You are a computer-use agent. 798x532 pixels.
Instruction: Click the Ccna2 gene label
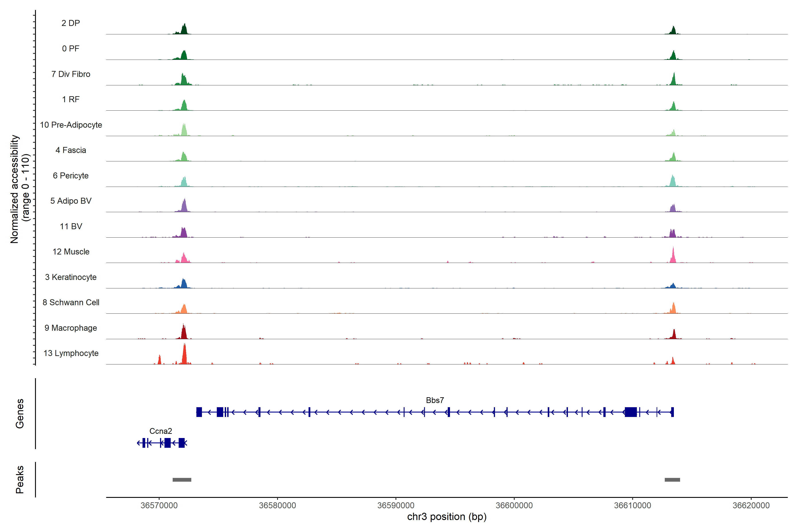[160, 431]
